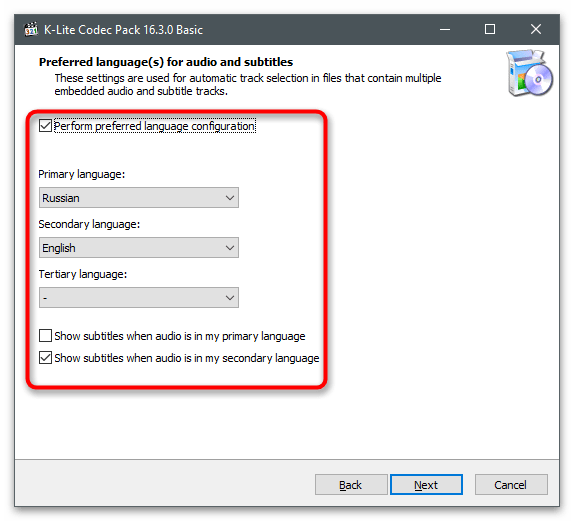Maximize the K-Lite installer window
Viewport: 574px width, 521px height.
tap(490, 29)
